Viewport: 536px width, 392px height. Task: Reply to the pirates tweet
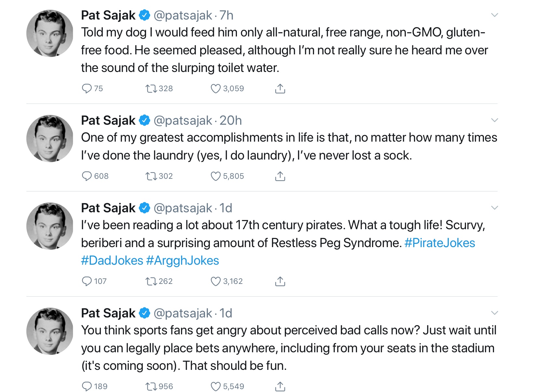pos(87,281)
